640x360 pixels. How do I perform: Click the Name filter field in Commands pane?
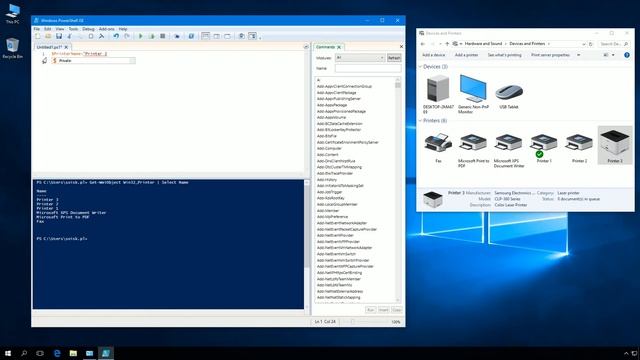pos(368,69)
